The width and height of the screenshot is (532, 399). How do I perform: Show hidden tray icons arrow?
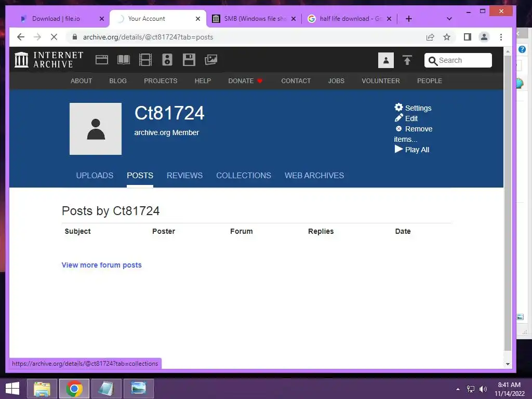458,389
